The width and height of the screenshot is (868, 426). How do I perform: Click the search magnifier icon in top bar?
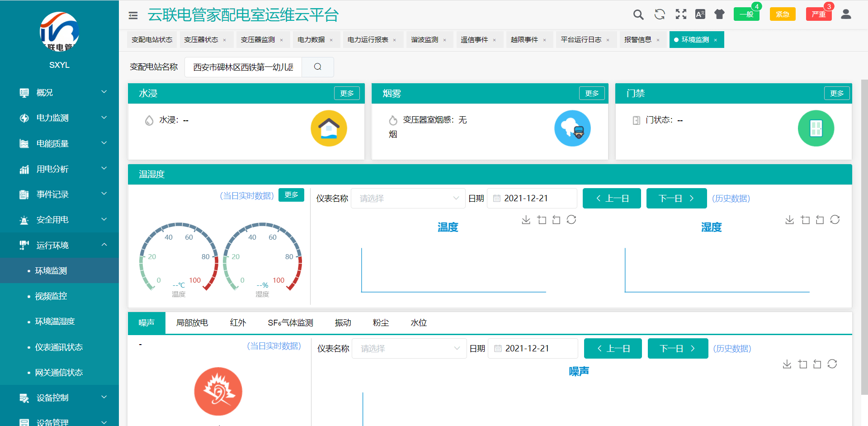[638, 14]
